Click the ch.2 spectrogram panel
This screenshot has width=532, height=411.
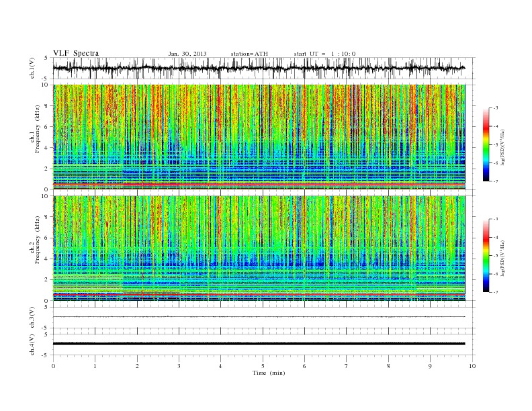pos(259,248)
